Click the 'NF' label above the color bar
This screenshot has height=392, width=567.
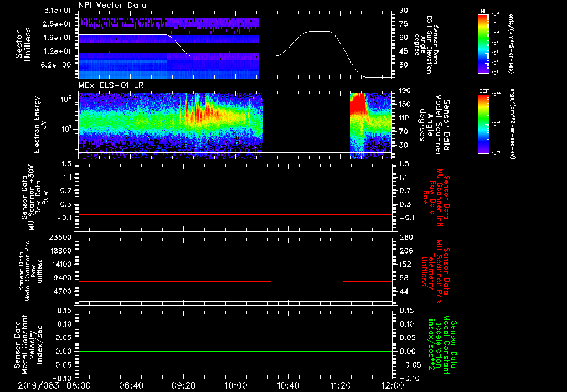tap(483, 11)
